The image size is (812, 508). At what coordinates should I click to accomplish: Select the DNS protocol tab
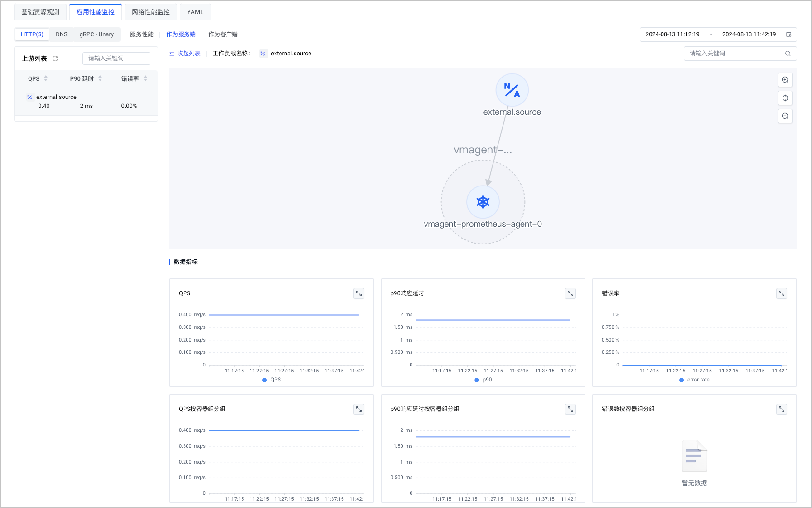coord(62,34)
